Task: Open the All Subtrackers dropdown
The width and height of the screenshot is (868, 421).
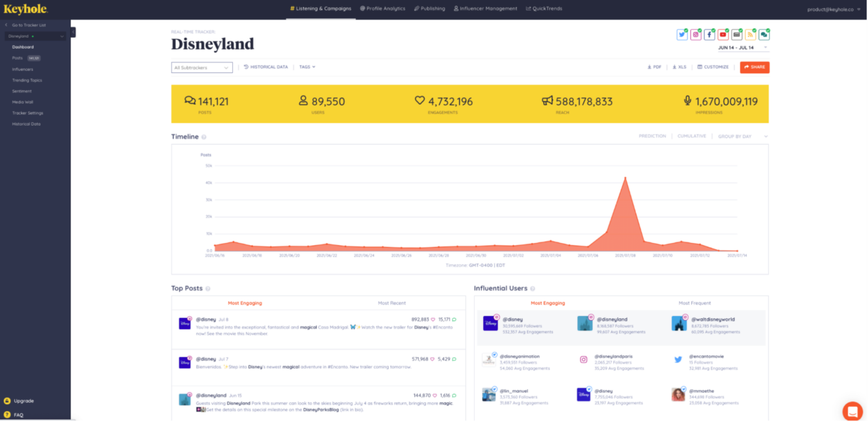Action: (x=202, y=67)
